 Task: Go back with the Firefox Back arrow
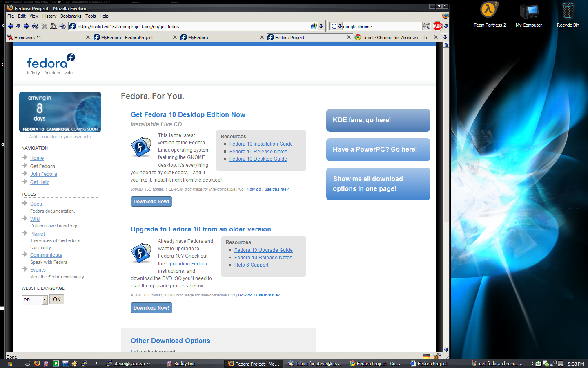tap(10, 26)
